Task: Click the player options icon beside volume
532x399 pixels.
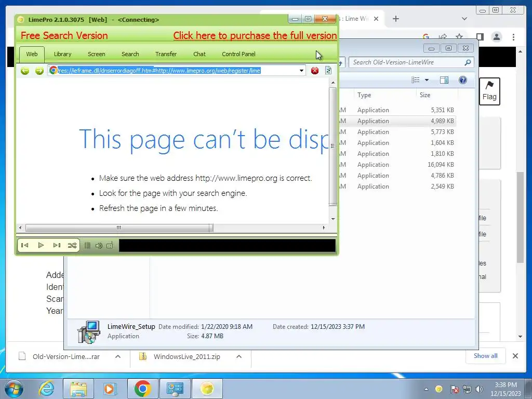Action: [110, 245]
